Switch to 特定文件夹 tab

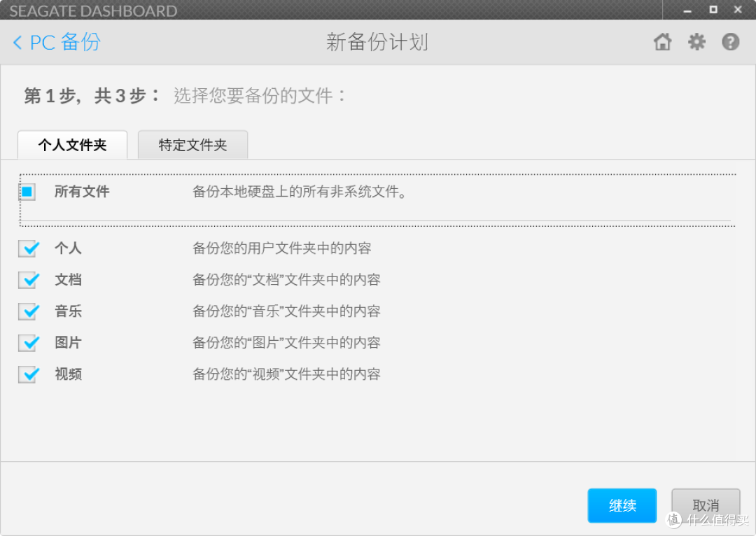click(193, 145)
